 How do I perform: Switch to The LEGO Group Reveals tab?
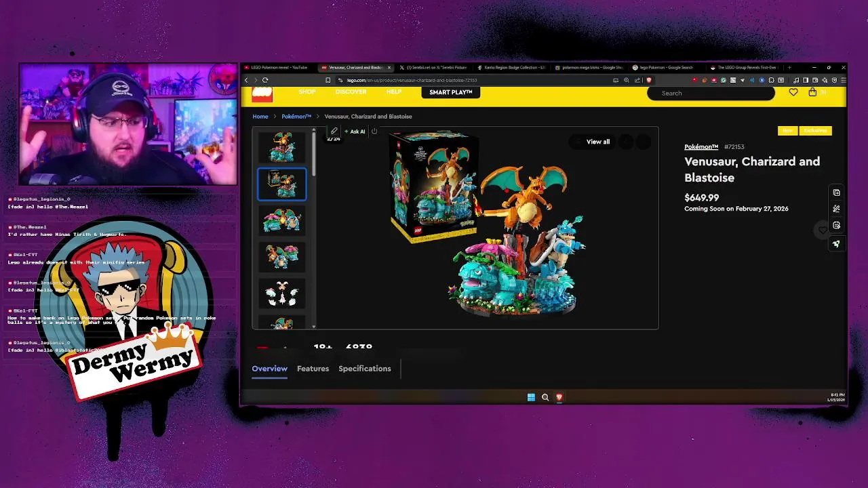745,68
